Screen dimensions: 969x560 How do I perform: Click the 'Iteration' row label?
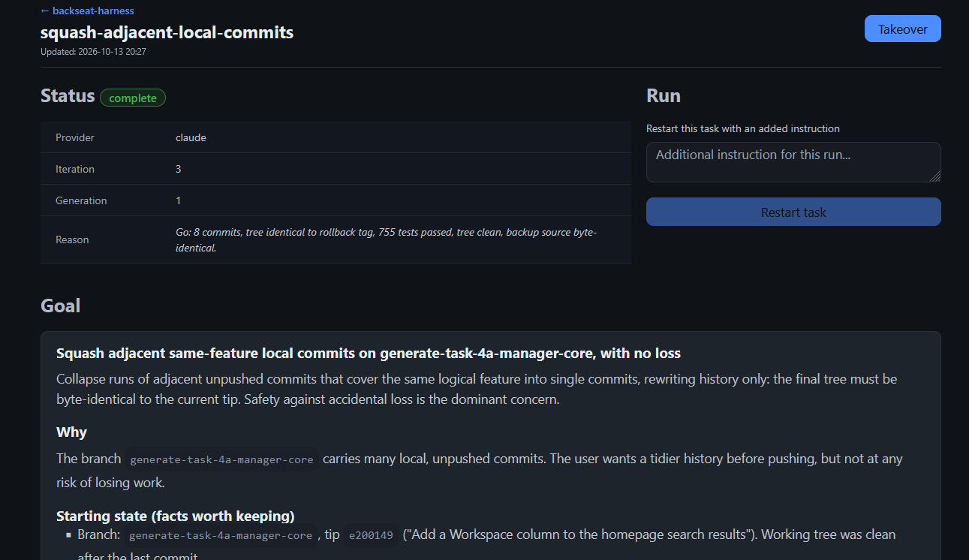(75, 169)
